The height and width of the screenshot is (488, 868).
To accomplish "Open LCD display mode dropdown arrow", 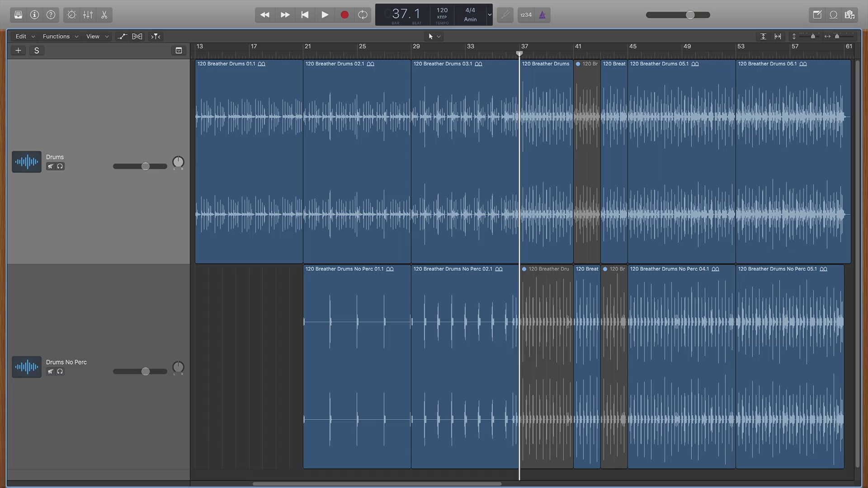I will (x=489, y=15).
